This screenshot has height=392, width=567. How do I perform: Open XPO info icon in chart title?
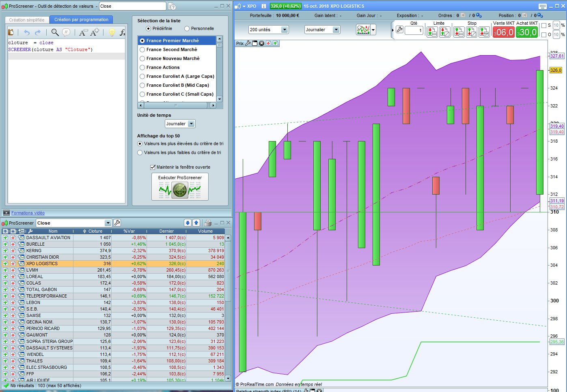point(264,6)
